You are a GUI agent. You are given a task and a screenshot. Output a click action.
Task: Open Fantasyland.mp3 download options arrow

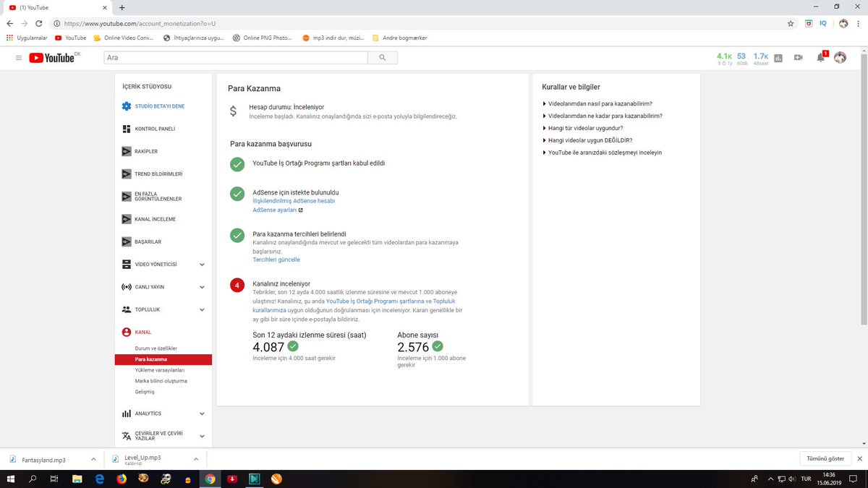pyautogui.click(x=93, y=459)
